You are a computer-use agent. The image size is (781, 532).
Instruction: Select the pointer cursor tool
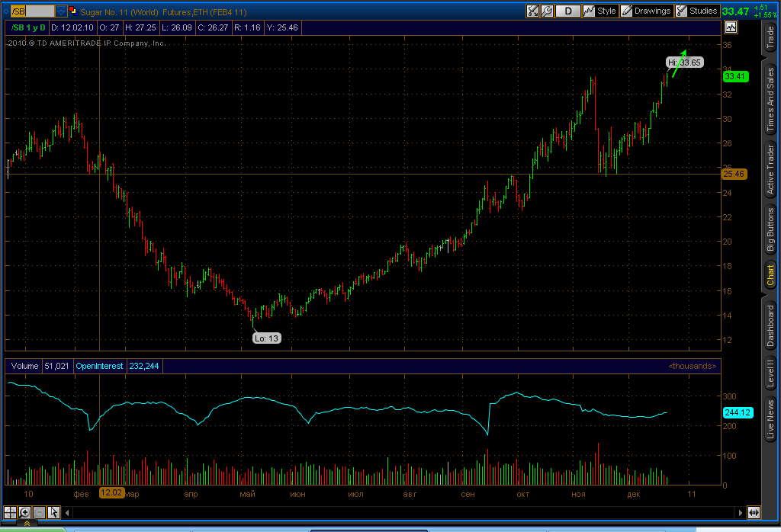point(53,512)
